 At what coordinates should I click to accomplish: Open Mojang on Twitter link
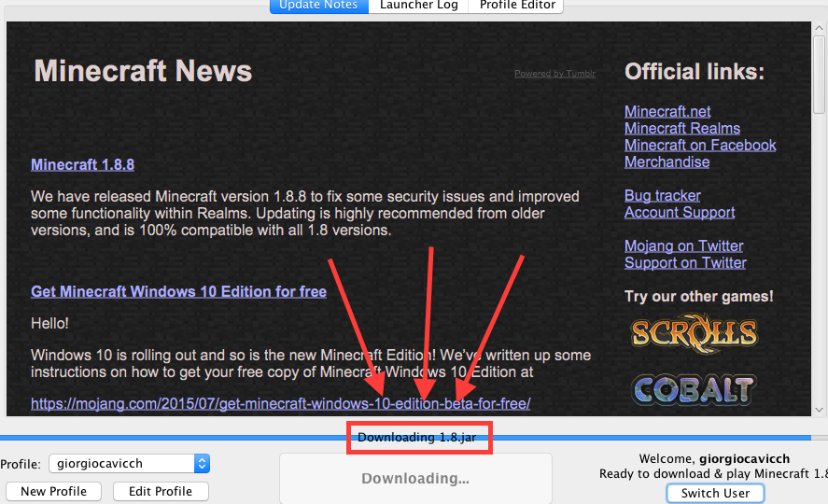[x=684, y=245]
